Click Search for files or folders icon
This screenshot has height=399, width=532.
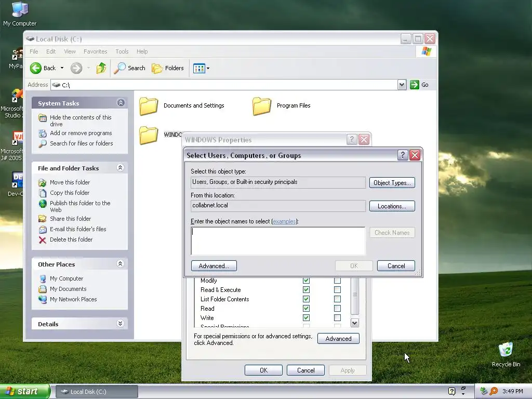click(x=43, y=143)
